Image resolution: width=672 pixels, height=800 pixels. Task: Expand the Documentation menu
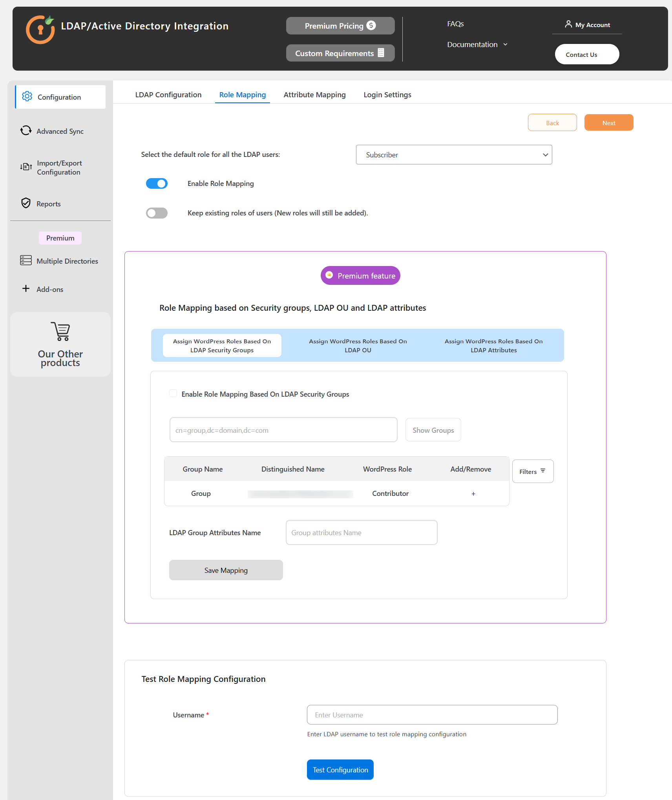point(477,45)
